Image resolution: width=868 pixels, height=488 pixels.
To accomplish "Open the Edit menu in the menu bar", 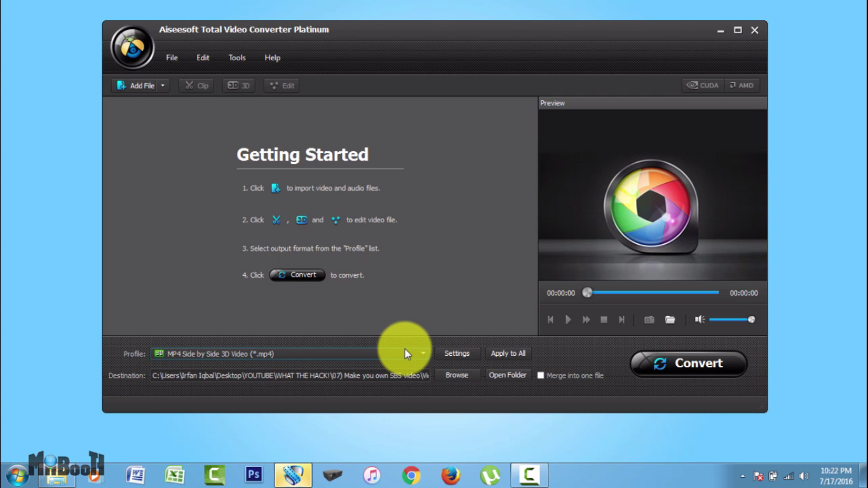I will click(x=203, y=58).
